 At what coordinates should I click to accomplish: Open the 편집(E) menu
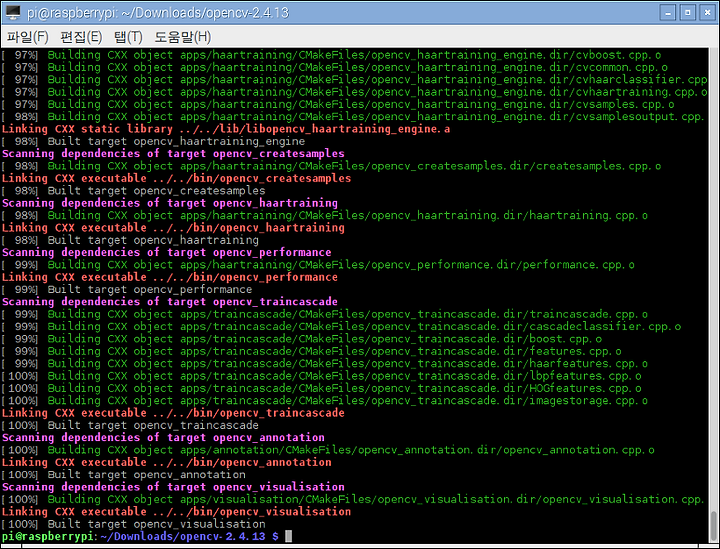tap(81, 37)
